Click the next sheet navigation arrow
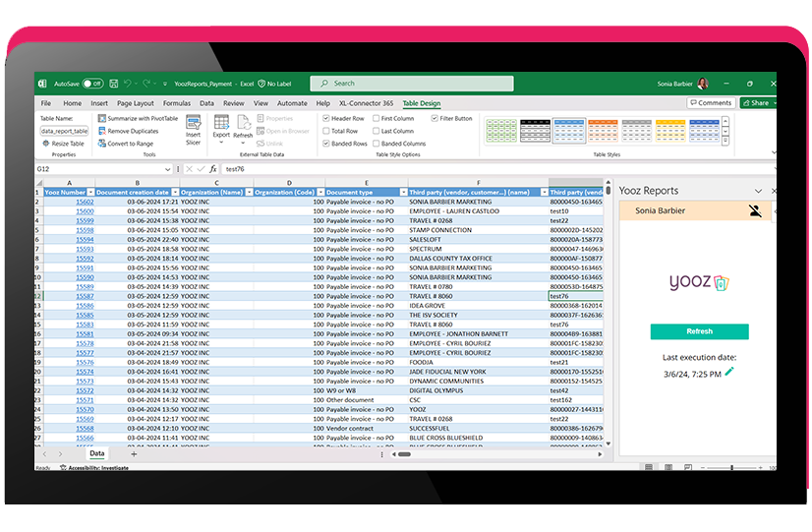The height and width of the screenshot is (532, 812). coord(61,454)
